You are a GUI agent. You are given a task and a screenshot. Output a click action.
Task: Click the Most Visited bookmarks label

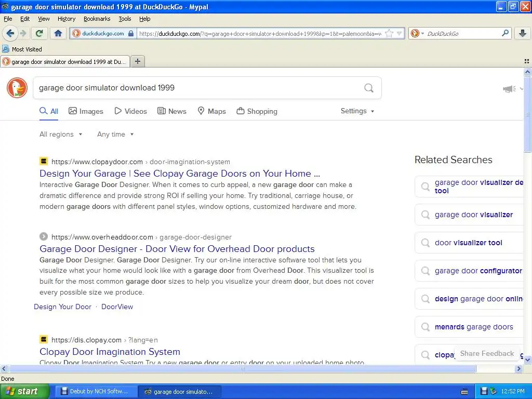pyautogui.click(x=27, y=49)
